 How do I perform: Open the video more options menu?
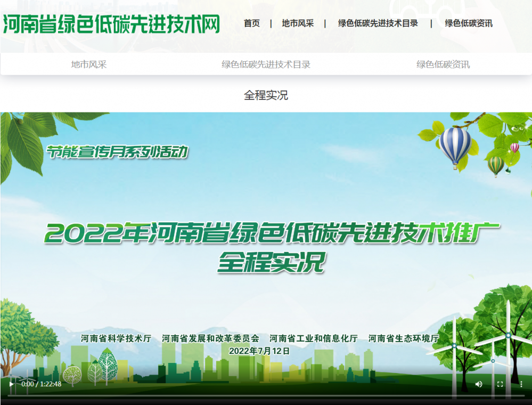(521, 384)
